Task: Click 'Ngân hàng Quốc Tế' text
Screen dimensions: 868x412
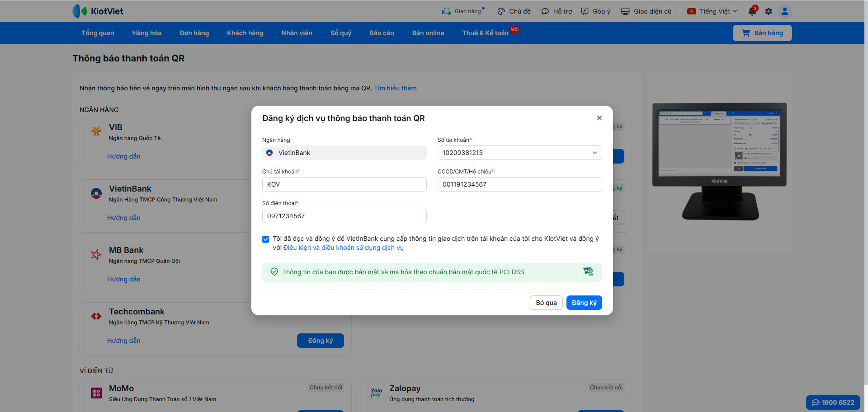Action: coord(135,138)
